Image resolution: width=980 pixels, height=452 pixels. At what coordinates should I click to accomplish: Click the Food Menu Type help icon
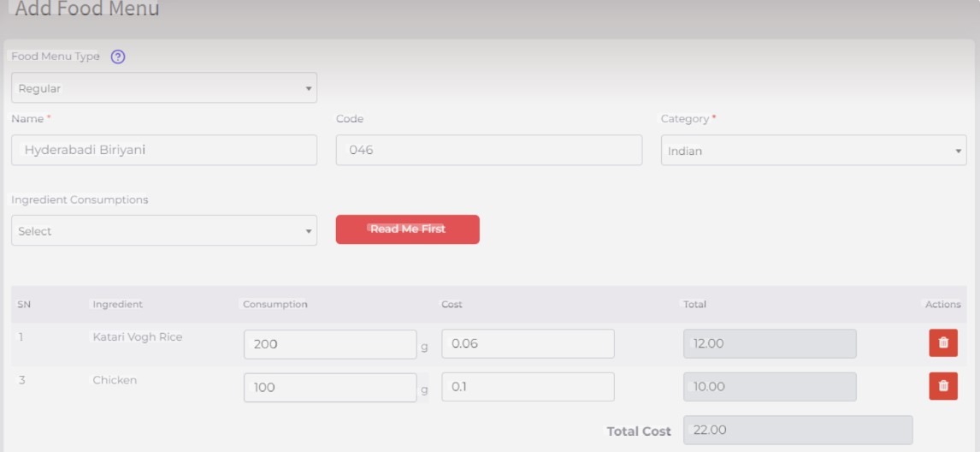pos(118,57)
